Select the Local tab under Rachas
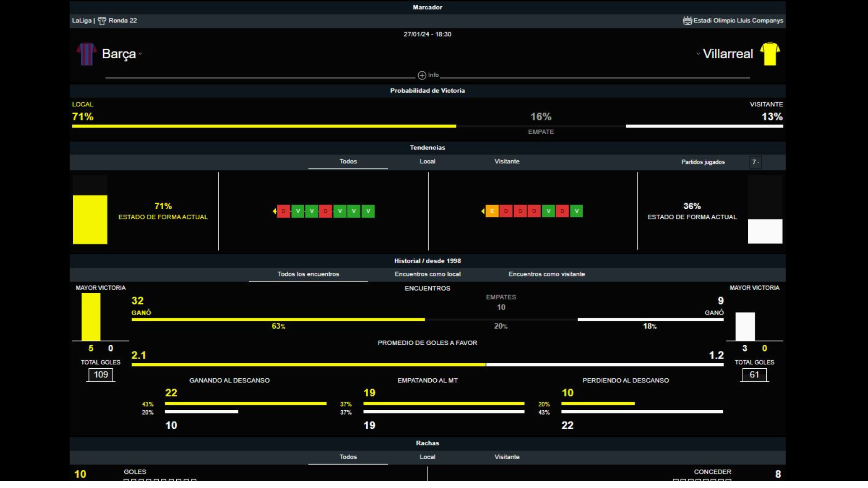The height and width of the screenshot is (488, 868). point(427,457)
